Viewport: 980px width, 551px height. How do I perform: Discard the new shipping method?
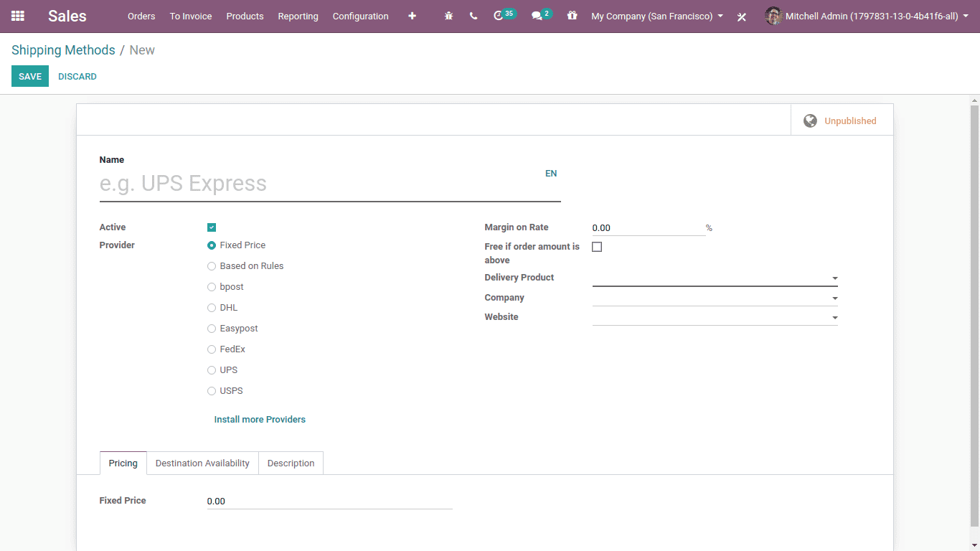click(77, 76)
